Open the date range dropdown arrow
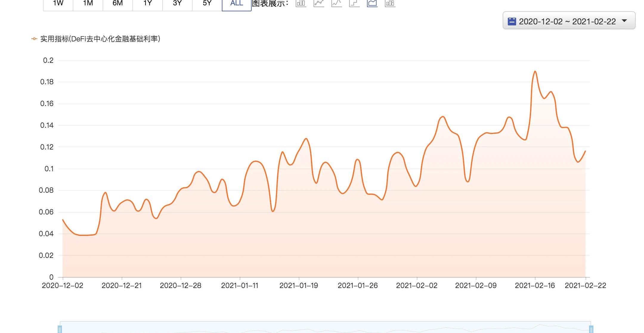 (x=624, y=21)
